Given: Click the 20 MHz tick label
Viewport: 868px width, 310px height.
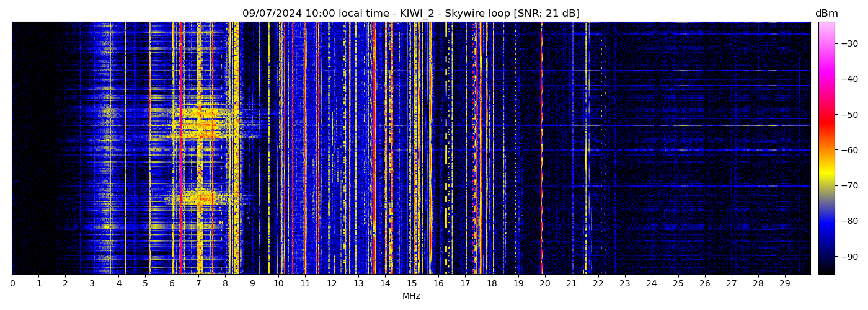Looking at the screenshot, I should click(545, 283).
